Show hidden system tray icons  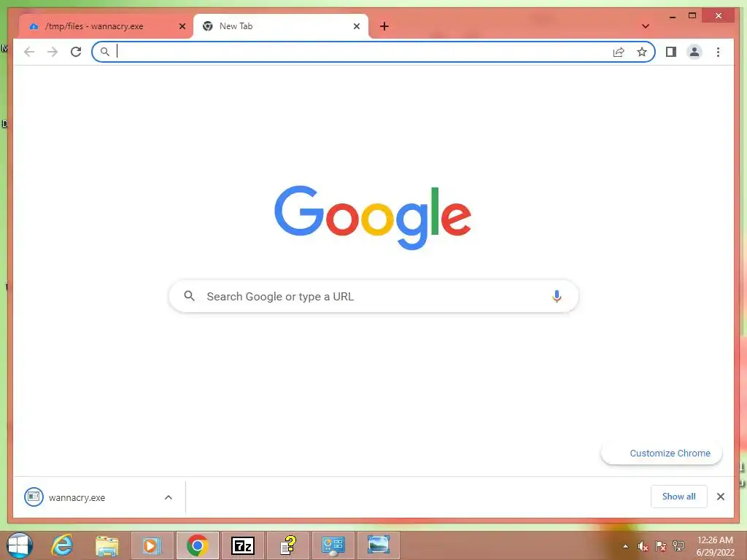coord(625,546)
